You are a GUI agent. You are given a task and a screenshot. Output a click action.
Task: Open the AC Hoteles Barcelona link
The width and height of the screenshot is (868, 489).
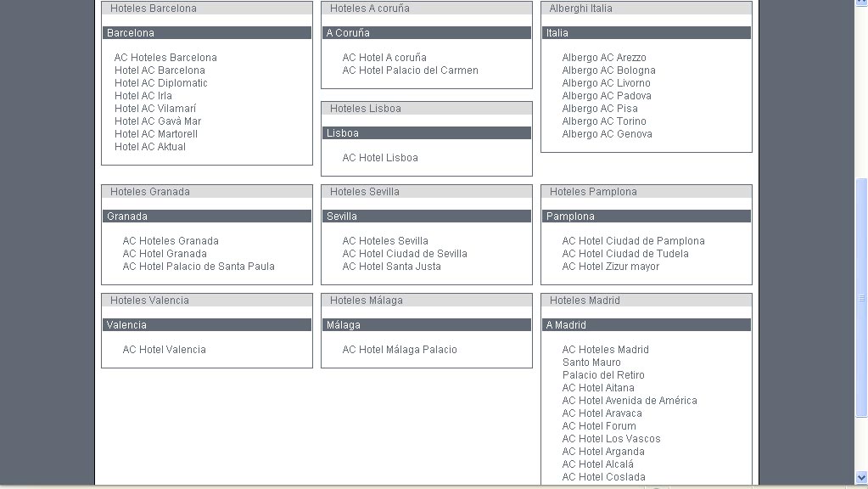click(165, 58)
